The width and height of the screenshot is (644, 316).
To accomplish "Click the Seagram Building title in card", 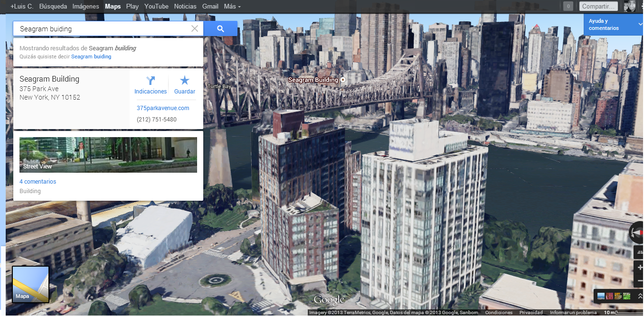I will (49, 79).
